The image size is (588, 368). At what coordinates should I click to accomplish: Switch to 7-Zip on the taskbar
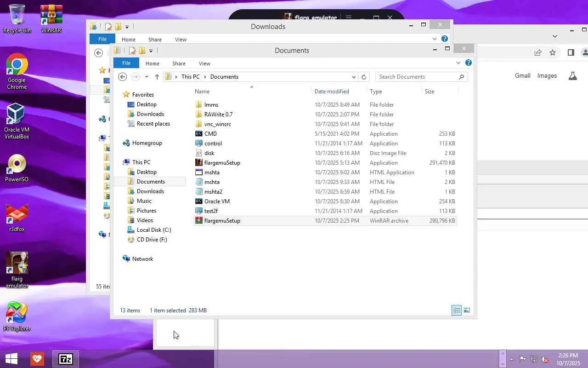65,359
